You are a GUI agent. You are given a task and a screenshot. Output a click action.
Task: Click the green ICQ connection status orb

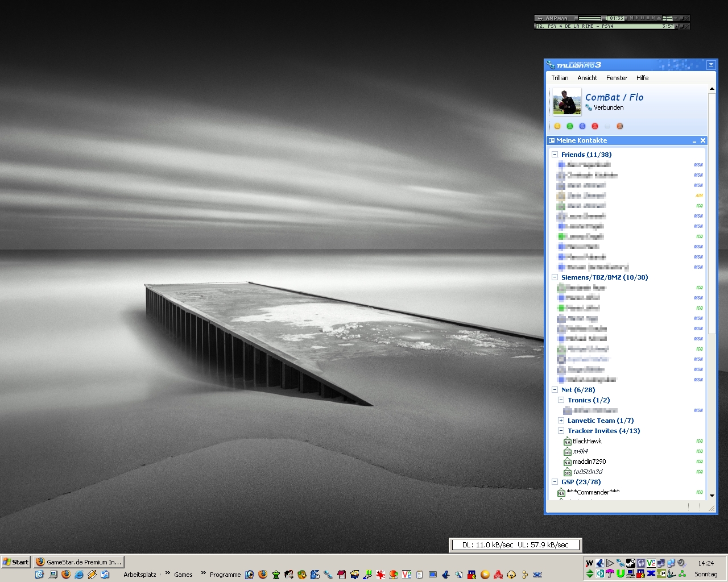pyautogui.click(x=570, y=126)
